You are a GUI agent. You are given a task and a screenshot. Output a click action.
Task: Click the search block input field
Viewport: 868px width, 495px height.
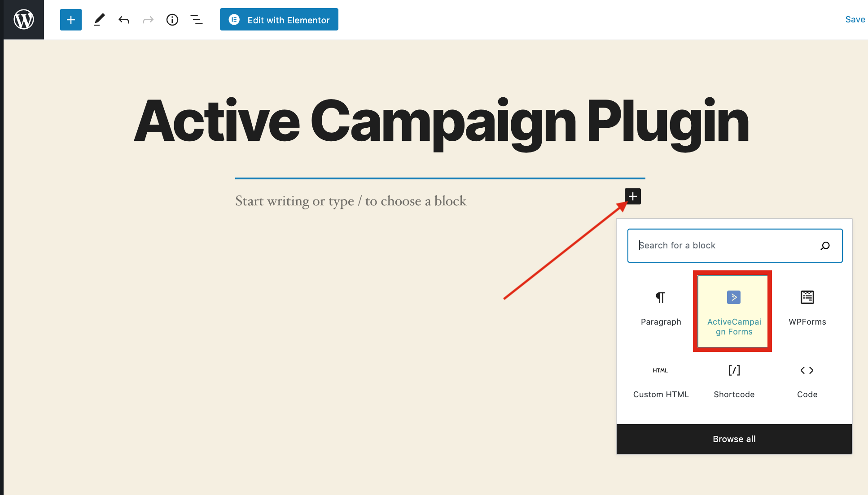pyautogui.click(x=734, y=245)
